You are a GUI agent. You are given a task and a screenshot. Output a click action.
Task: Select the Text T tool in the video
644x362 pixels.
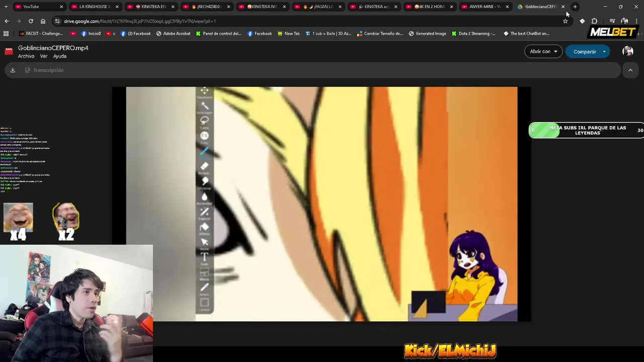[x=204, y=258]
